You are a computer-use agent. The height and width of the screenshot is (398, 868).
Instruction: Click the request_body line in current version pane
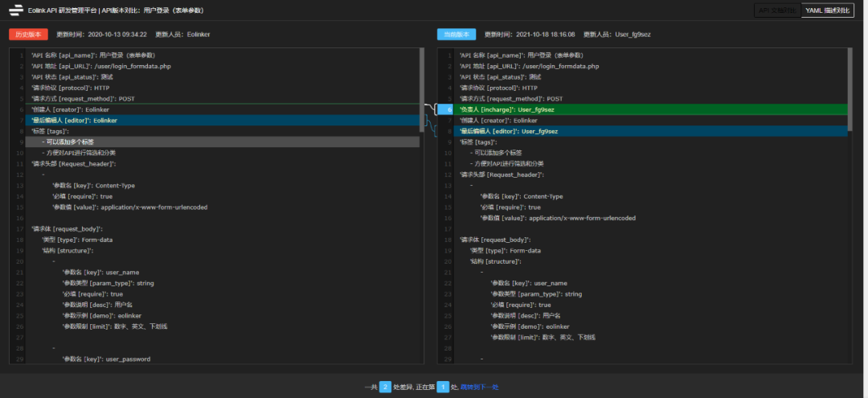coord(494,240)
